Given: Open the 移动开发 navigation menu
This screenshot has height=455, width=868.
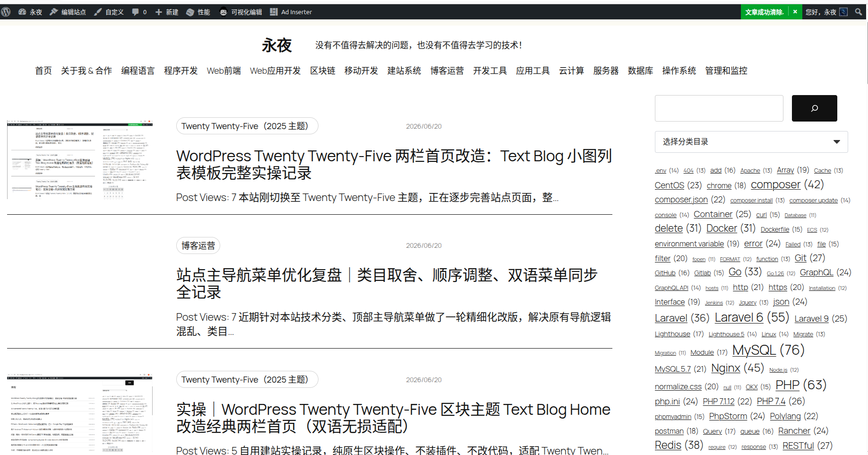Looking at the screenshot, I should pyautogui.click(x=361, y=71).
